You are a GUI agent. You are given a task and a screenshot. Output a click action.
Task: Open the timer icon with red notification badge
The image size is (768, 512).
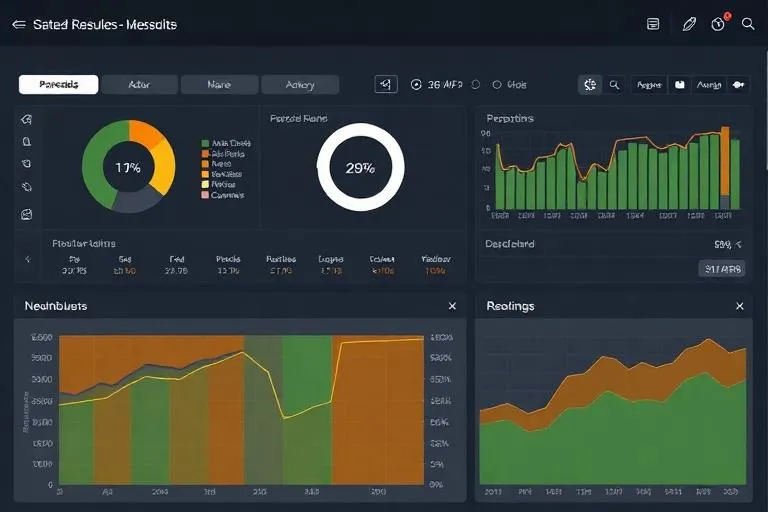point(718,24)
